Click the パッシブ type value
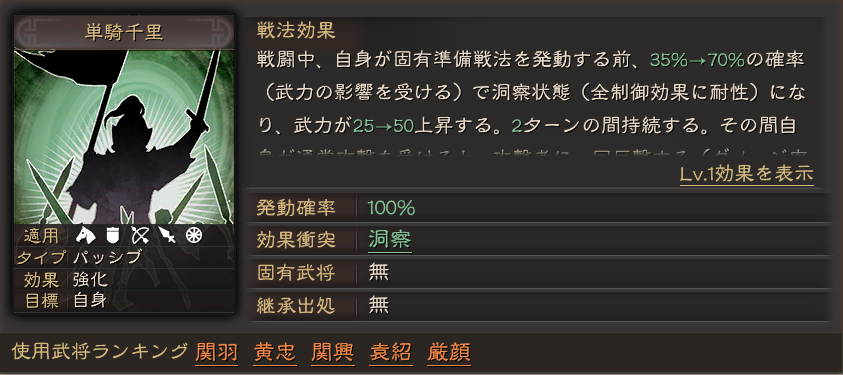 [x=107, y=257]
